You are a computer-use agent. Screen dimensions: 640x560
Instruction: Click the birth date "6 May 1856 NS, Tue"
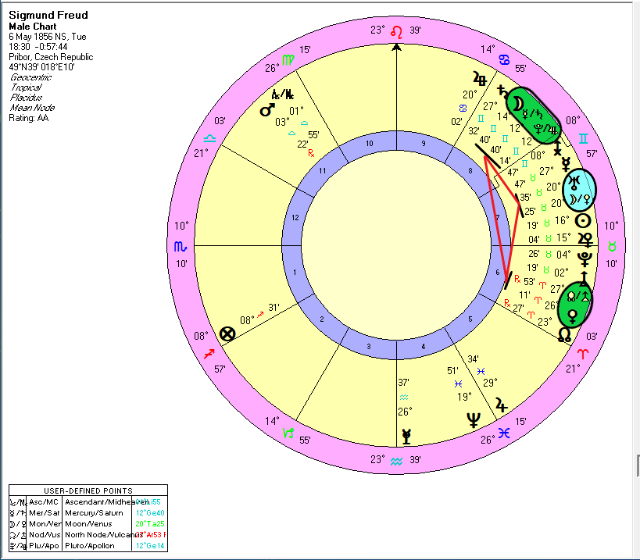coord(47,37)
